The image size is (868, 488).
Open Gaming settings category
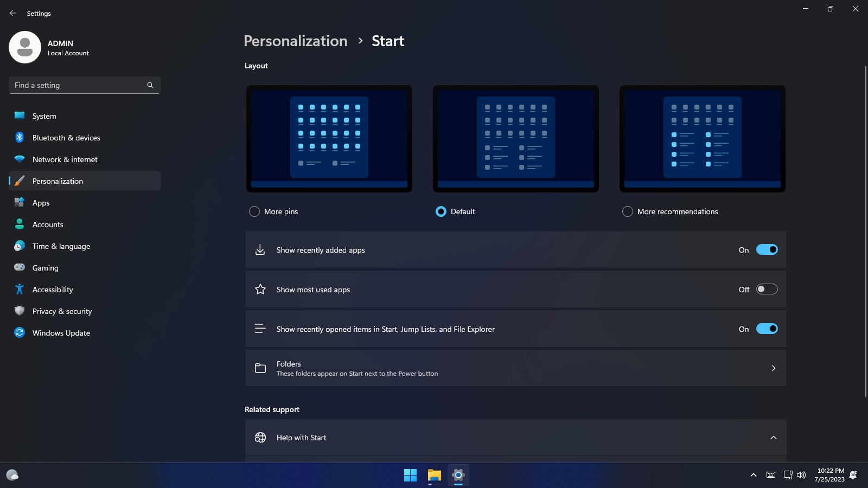tap(85, 267)
